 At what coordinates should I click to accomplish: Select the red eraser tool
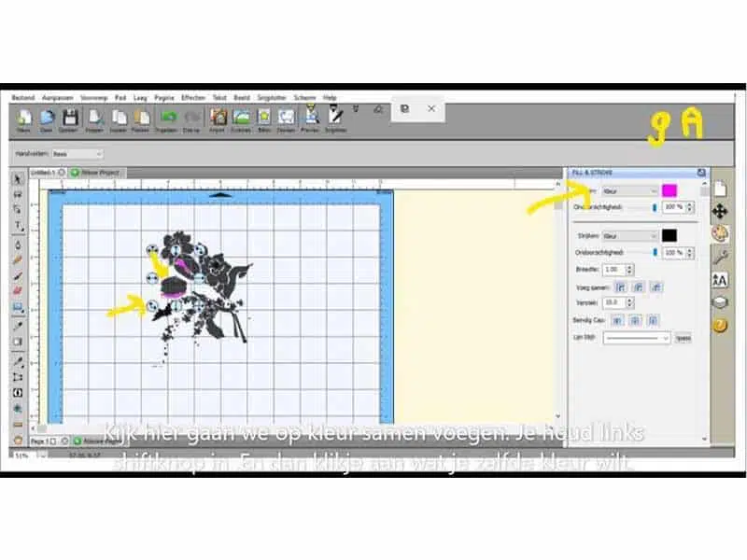tap(18, 291)
